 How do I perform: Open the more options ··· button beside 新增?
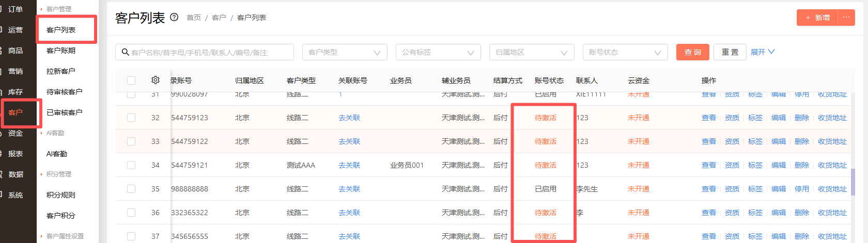point(846,18)
